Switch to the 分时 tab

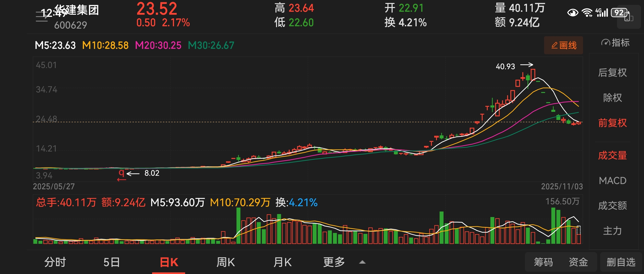pyautogui.click(x=55, y=262)
